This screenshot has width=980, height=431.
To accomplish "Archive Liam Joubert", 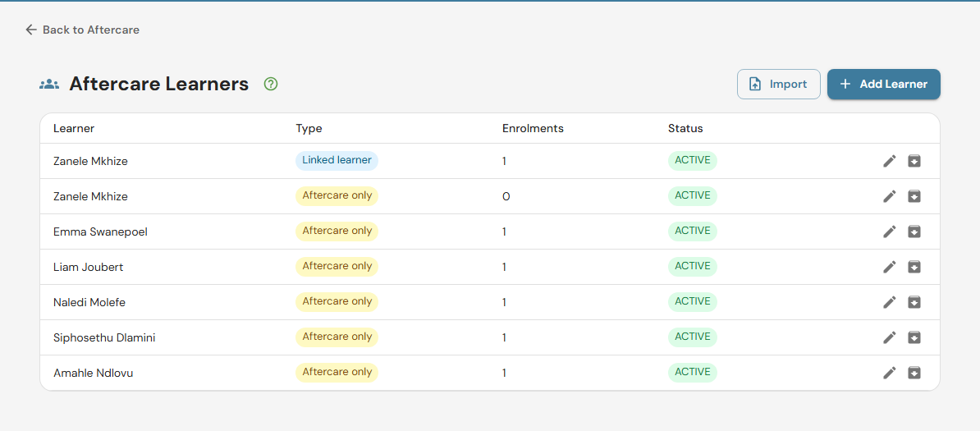I will pyautogui.click(x=914, y=267).
